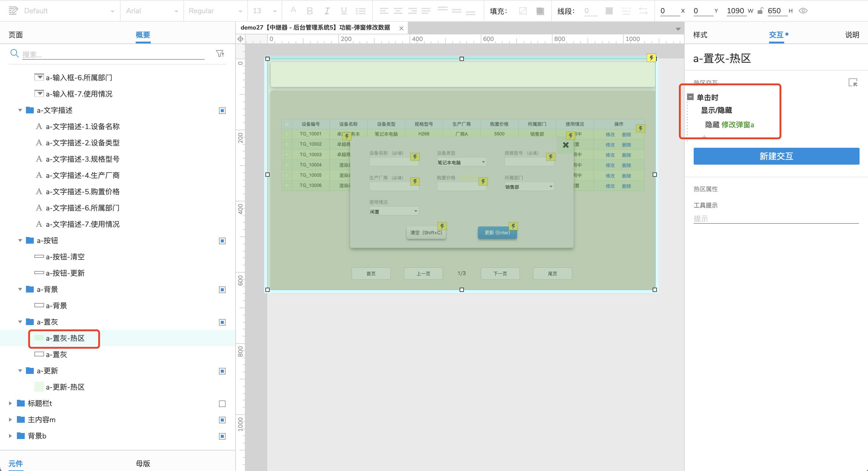Switch to the 交互 tab

776,35
